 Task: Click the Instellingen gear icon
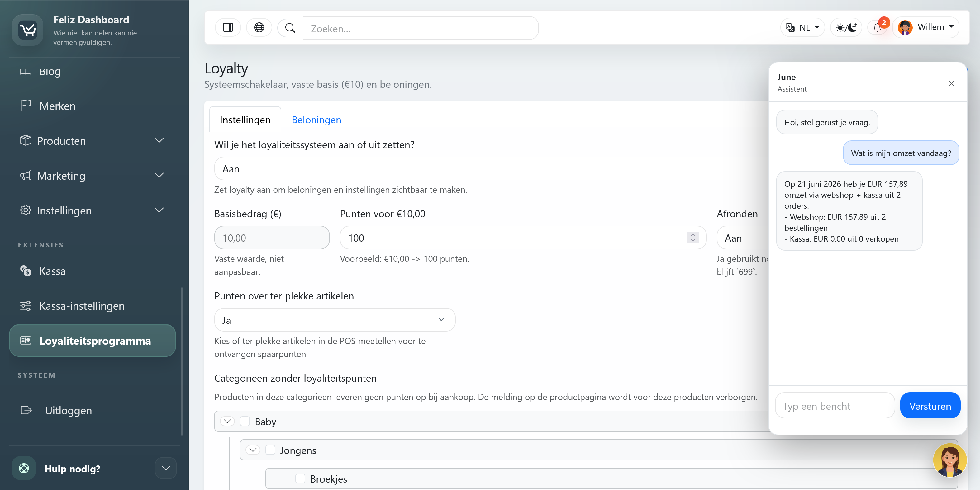point(26,210)
